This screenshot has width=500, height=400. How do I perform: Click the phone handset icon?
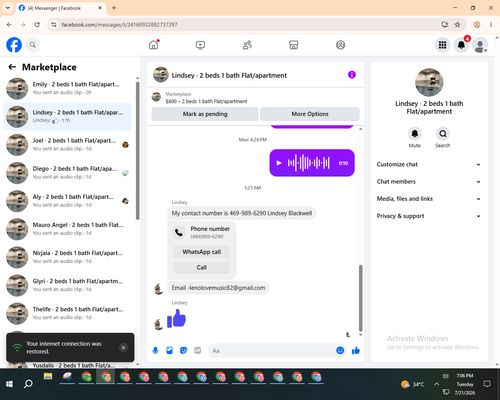click(179, 232)
